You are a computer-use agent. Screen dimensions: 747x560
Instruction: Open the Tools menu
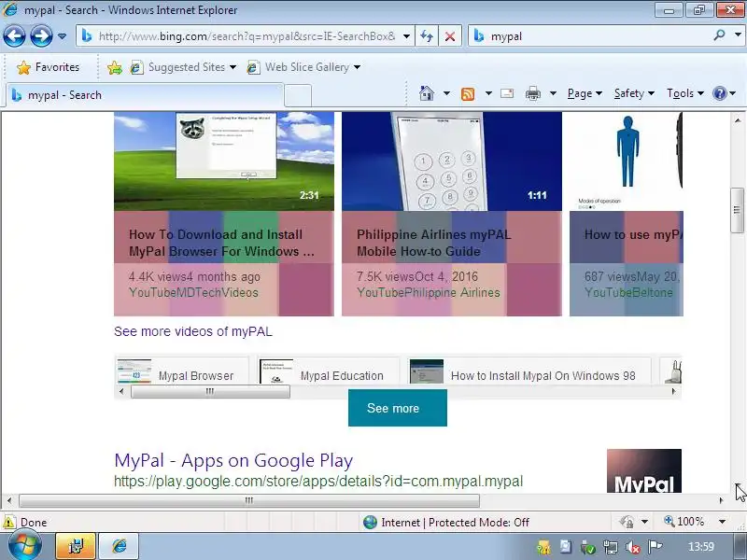(685, 93)
